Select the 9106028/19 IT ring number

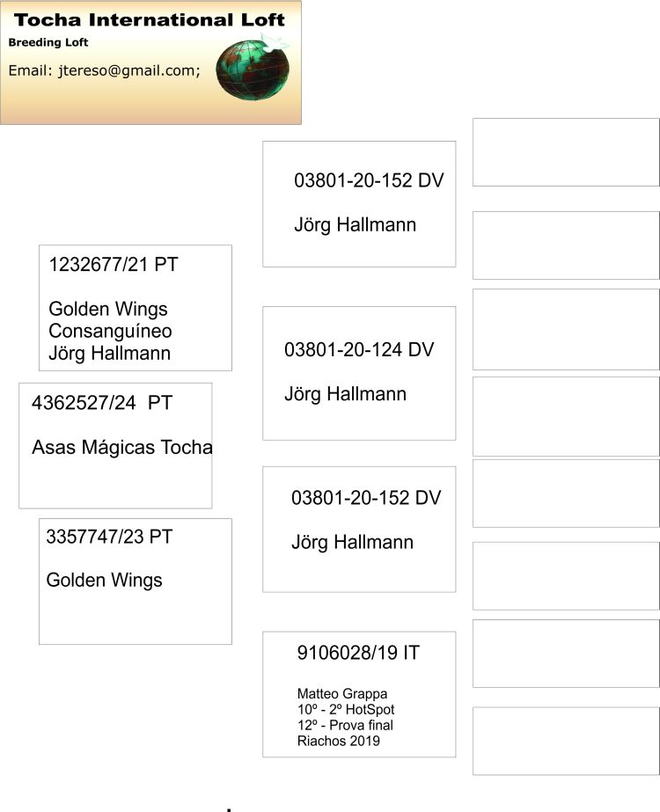358,653
